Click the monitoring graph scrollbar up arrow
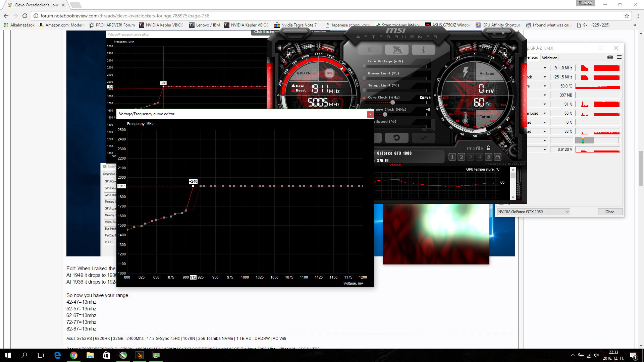Image resolution: width=644 pixels, height=362 pixels. coord(513,170)
